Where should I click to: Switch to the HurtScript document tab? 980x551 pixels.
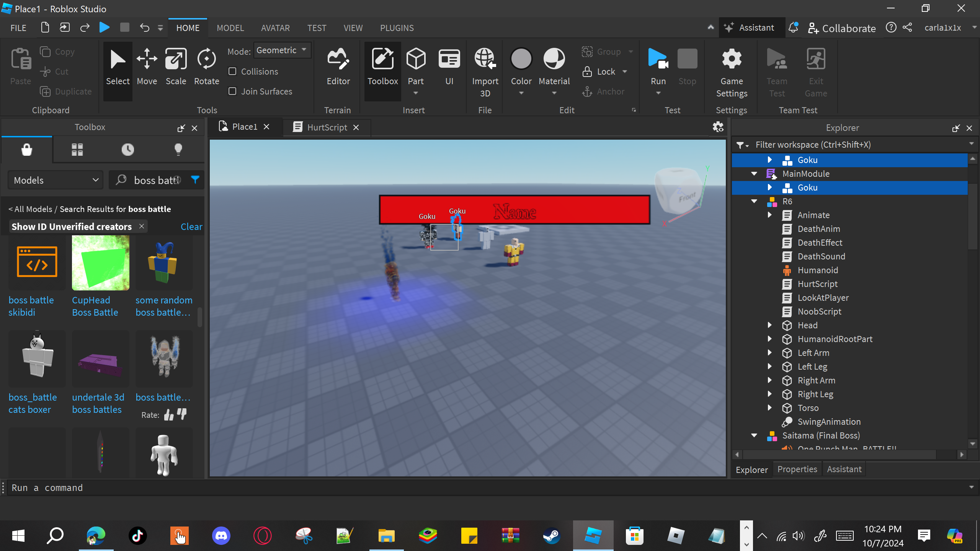[327, 127]
